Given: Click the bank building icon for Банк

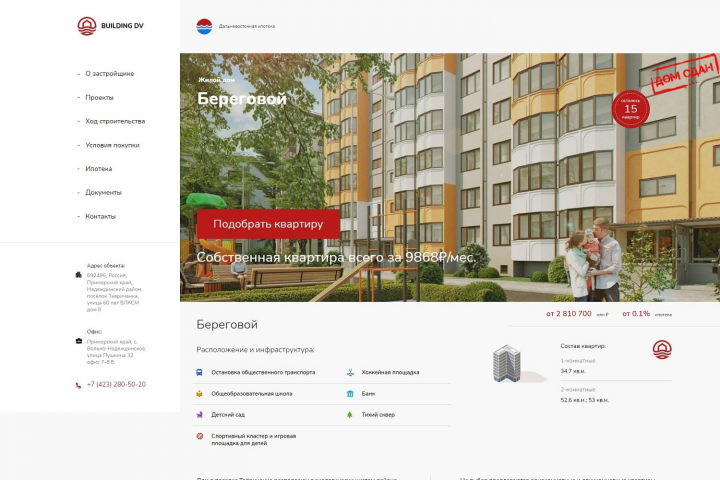Looking at the screenshot, I should coord(350,394).
